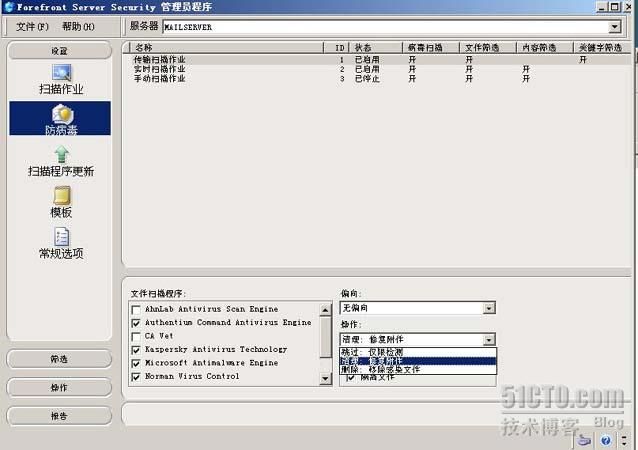Click 已启用 status of 传输扫描作业 row

coord(367,60)
